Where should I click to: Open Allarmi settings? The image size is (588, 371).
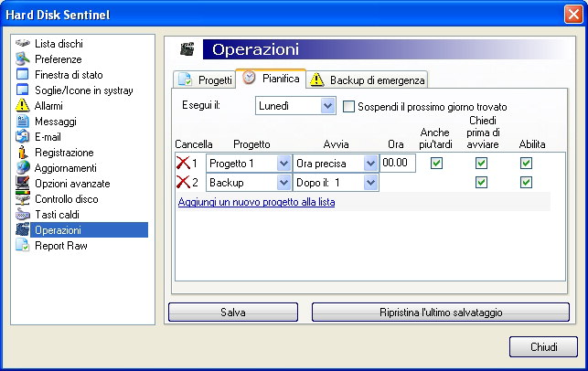48,106
